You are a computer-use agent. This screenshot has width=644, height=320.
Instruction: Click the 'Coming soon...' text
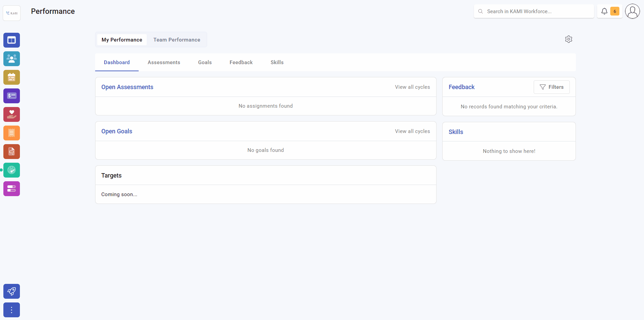click(x=119, y=194)
